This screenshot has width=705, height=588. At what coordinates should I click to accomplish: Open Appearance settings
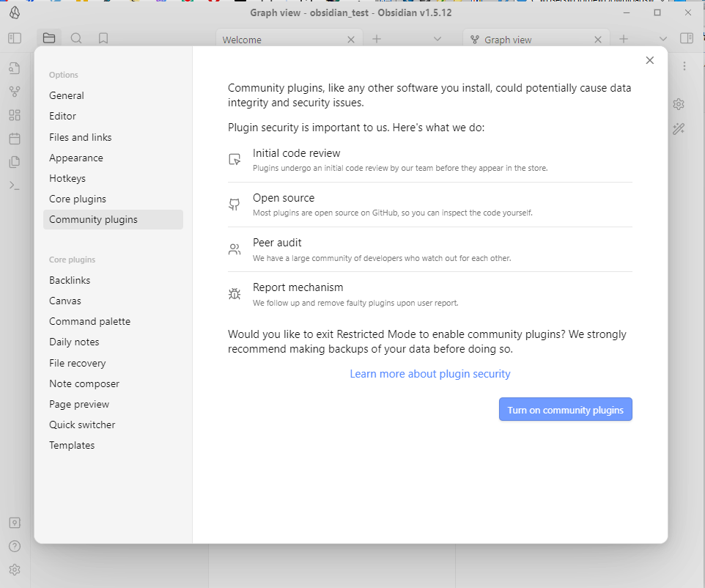(x=114, y=158)
